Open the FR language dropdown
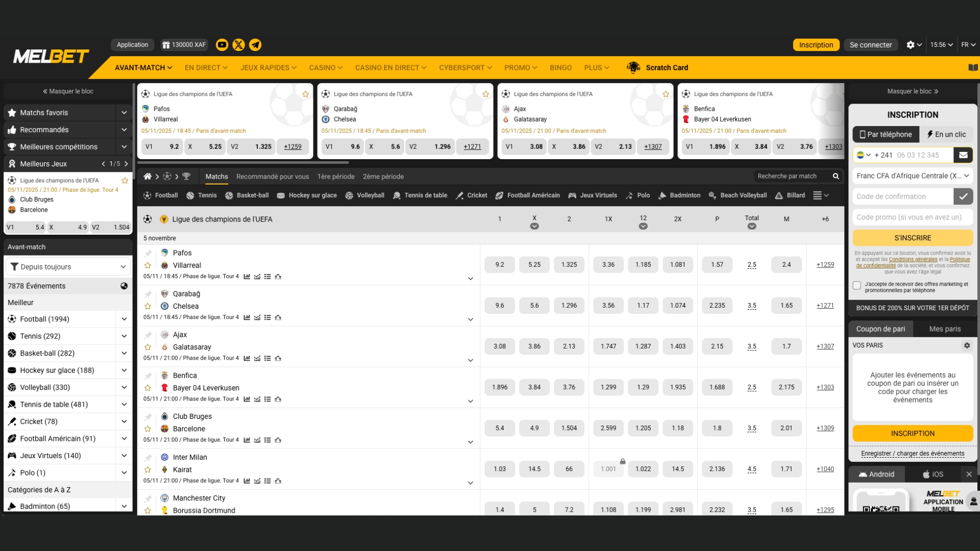980x551 pixels. point(968,45)
